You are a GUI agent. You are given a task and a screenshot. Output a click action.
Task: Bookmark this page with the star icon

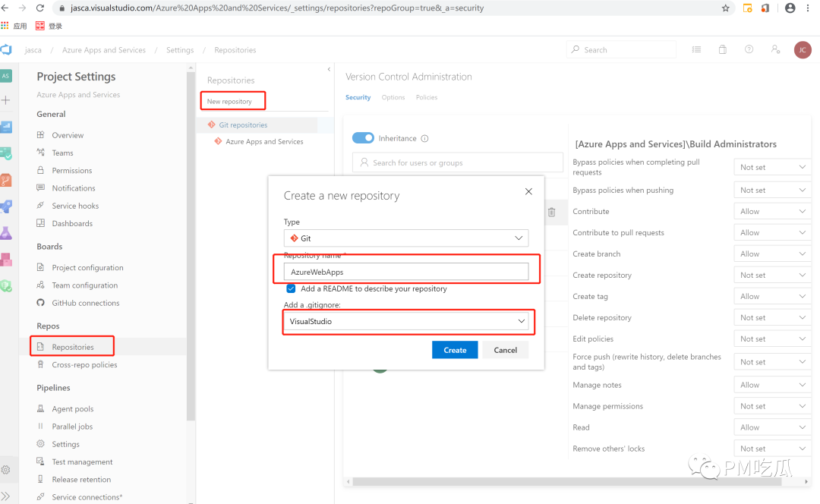coord(725,8)
